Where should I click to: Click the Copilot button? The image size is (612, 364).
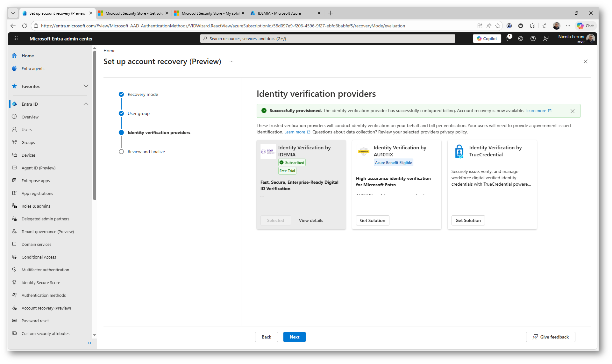tap(487, 39)
